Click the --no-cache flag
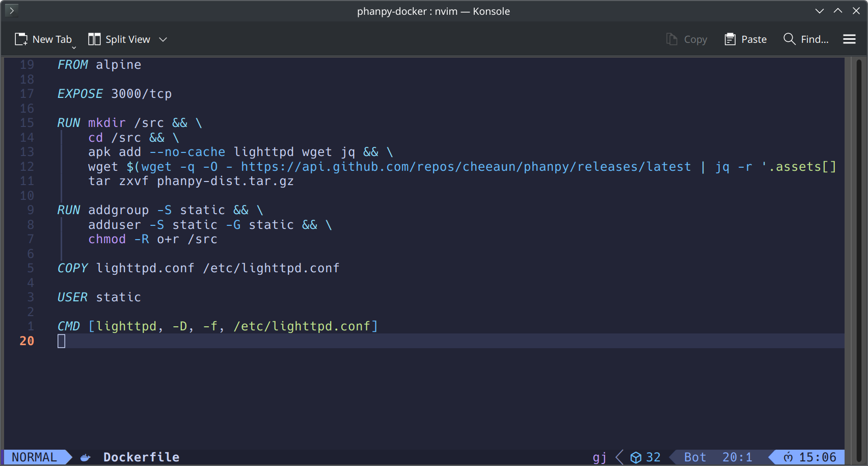The width and height of the screenshot is (868, 466). point(187,152)
